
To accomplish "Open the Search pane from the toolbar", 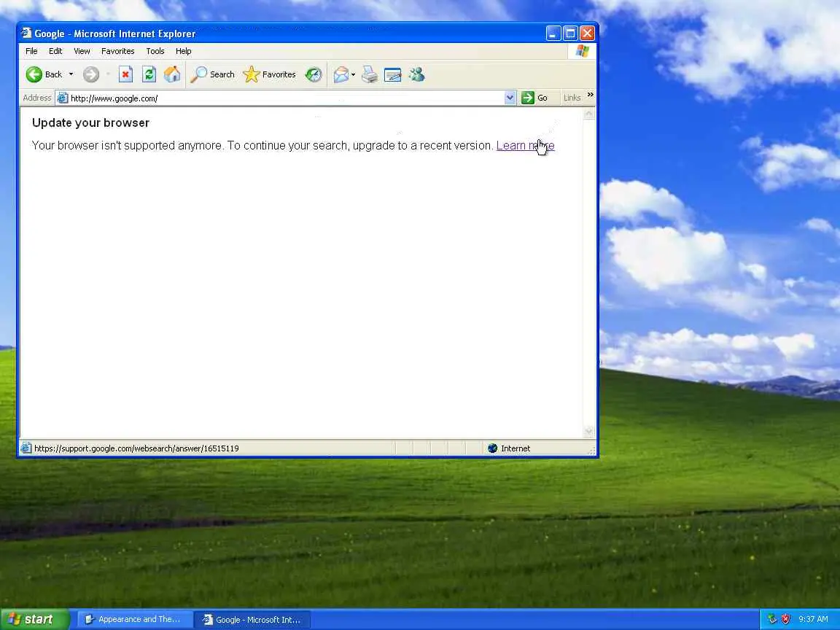I will pos(213,74).
